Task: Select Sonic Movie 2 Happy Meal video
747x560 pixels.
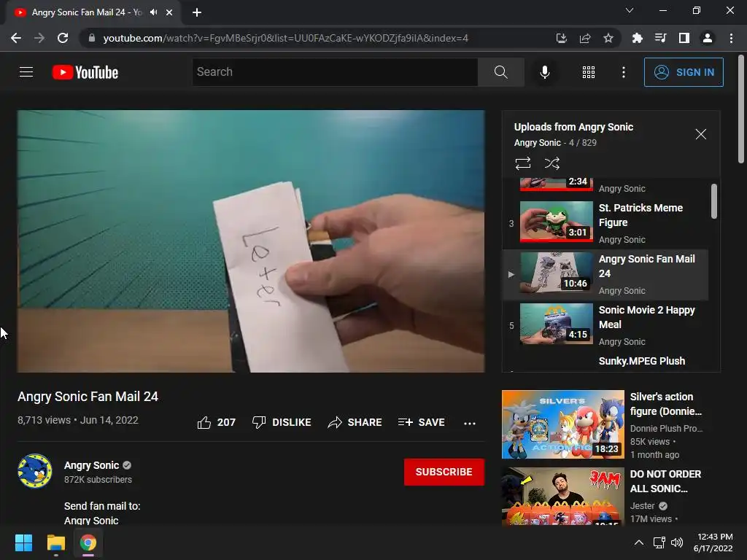Action: (605, 326)
